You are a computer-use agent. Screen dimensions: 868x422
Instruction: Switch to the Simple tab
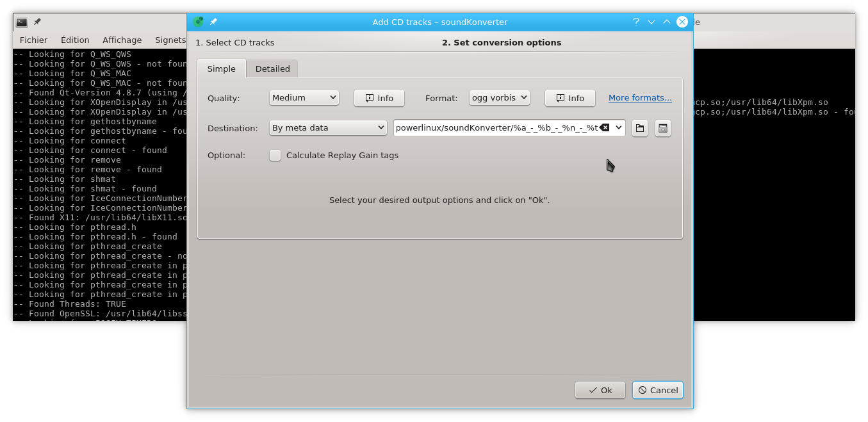click(x=222, y=69)
